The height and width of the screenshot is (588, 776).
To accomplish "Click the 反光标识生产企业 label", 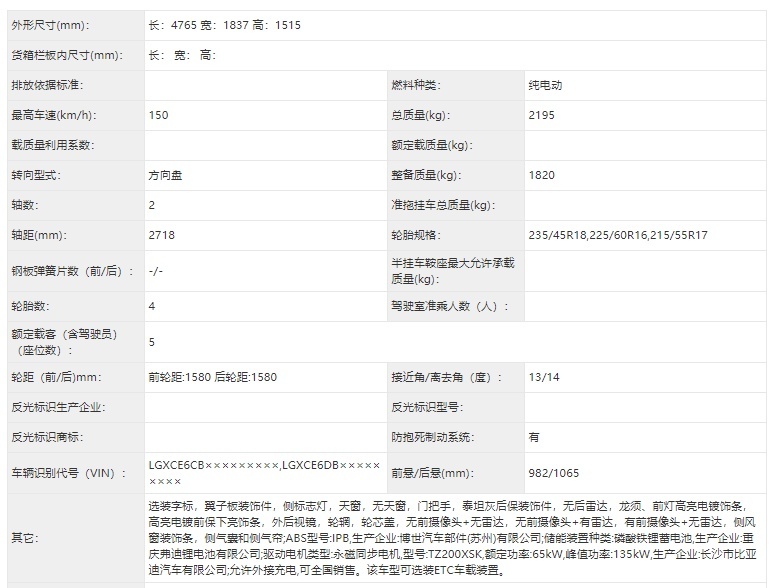I will [58, 407].
